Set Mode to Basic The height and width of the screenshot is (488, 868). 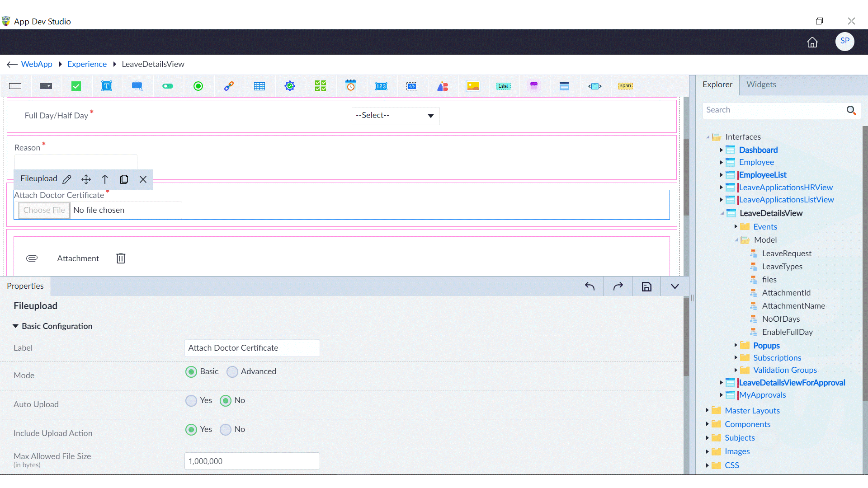191,372
